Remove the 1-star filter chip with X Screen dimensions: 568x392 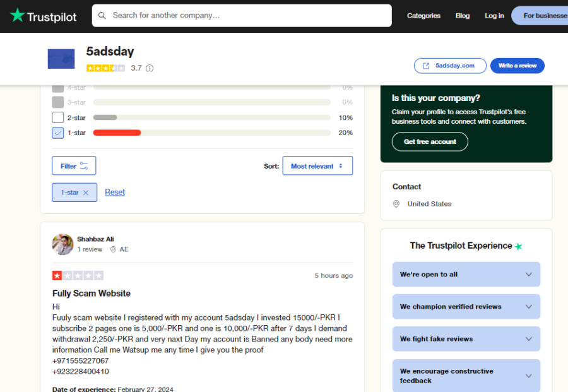(x=86, y=193)
